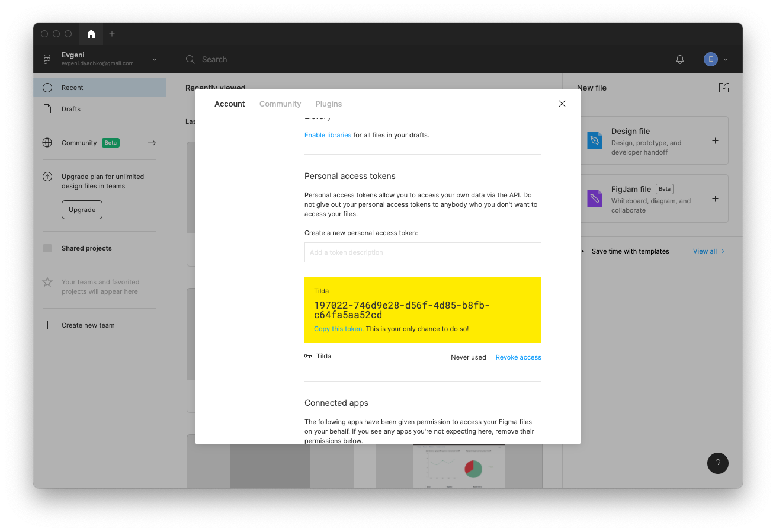The image size is (776, 532).
Task: Open notifications bell icon
Action: pyautogui.click(x=680, y=59)
